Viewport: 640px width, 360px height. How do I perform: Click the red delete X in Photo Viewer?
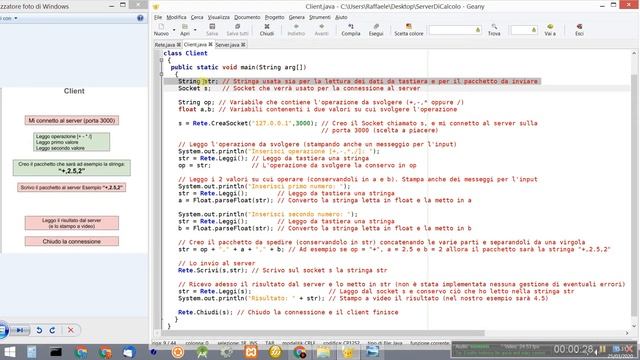(71, 330)
